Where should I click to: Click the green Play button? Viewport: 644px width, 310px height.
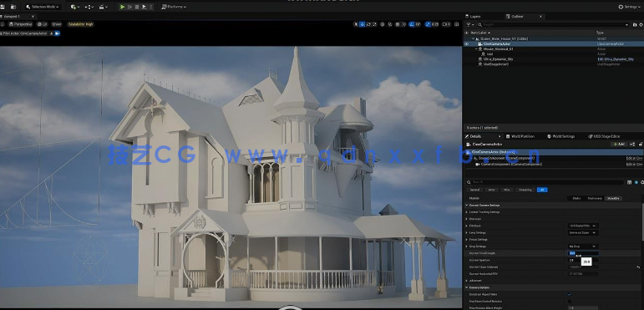tap(123, 7)
